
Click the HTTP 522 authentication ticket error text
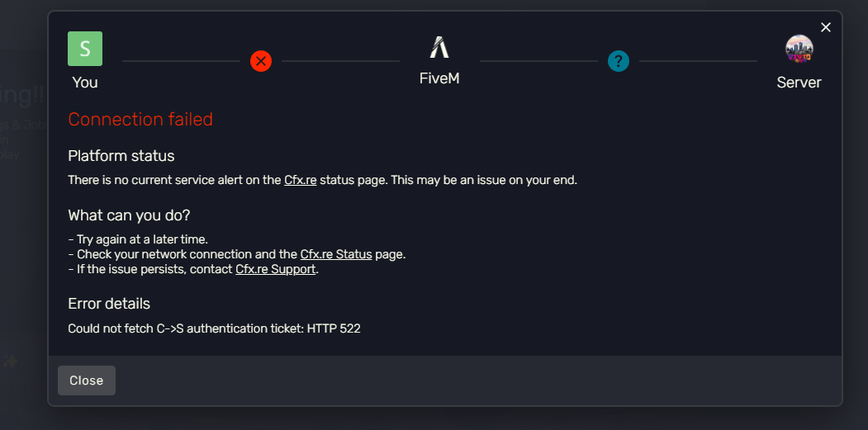coord(214,328)
